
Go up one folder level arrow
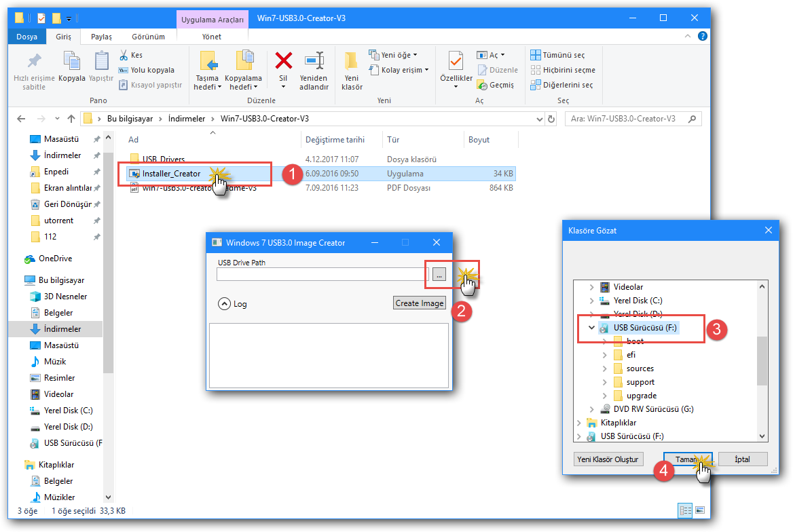pos(71,119)
